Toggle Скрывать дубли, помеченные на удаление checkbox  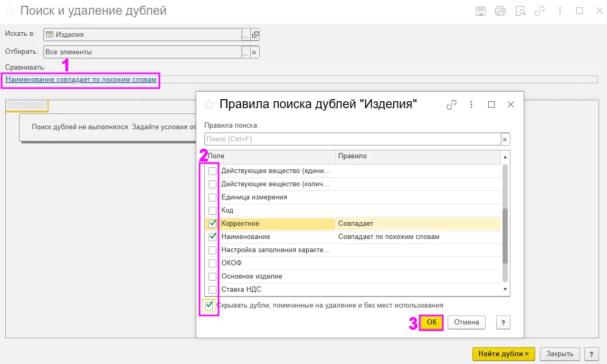pos(209,305)
